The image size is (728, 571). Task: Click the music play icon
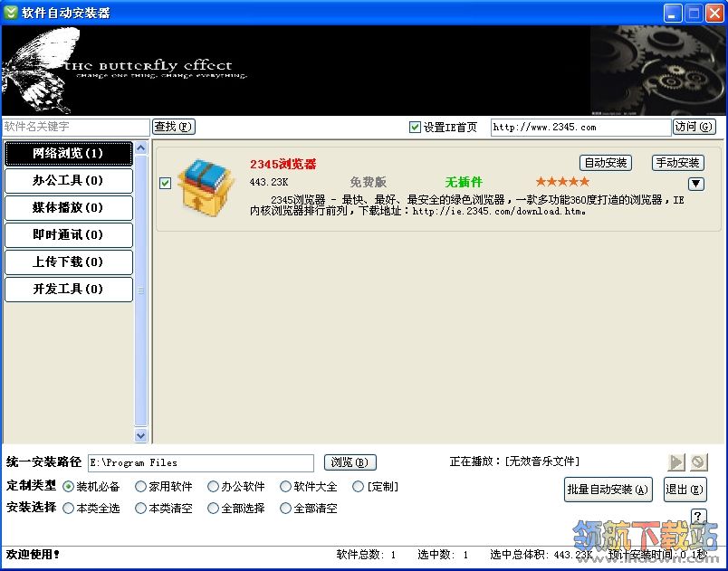[x=676, y=462]
